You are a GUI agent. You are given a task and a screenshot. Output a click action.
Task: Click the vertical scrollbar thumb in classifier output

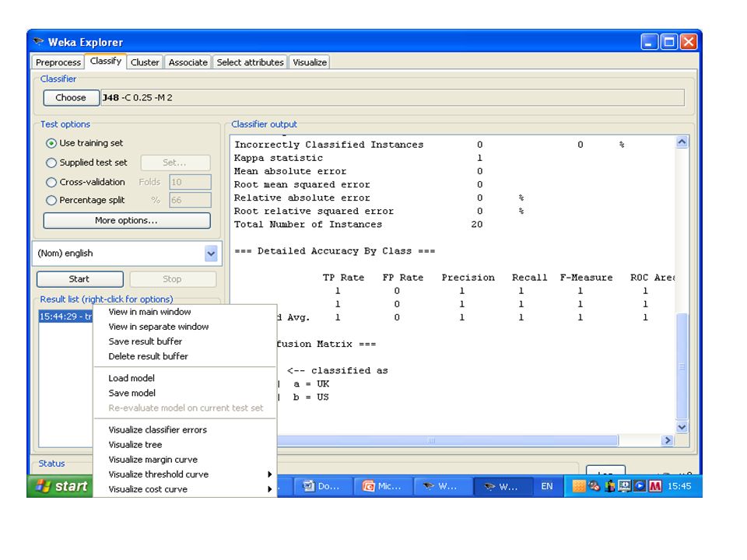click(x=682, y=366)
